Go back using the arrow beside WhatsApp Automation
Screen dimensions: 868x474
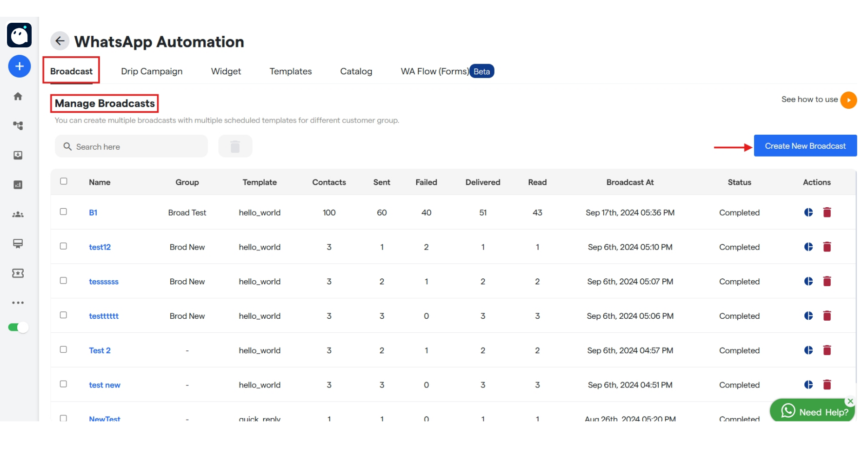(x=60, y=41)
